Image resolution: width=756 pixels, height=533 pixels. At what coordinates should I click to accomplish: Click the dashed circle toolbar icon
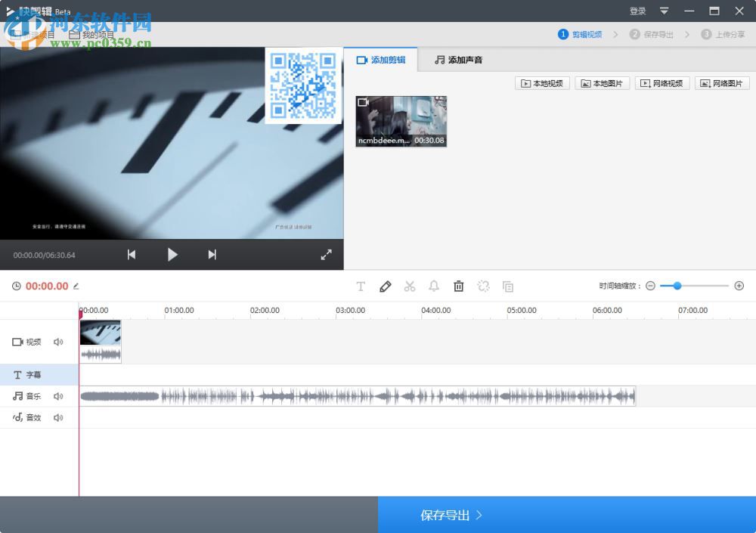[483, 287]
